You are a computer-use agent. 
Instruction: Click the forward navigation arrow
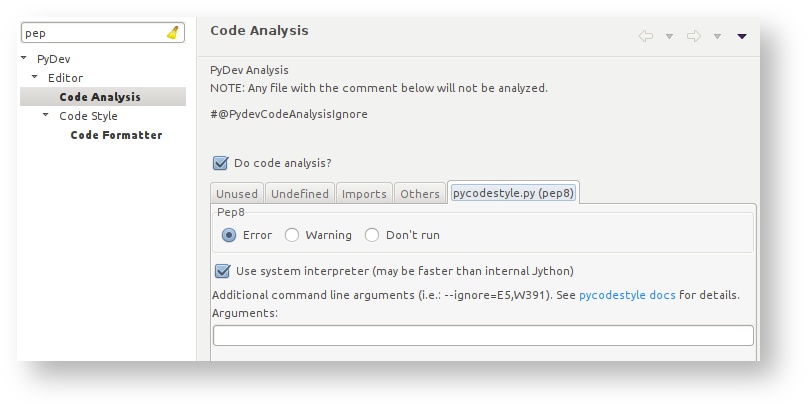(694, 36)
